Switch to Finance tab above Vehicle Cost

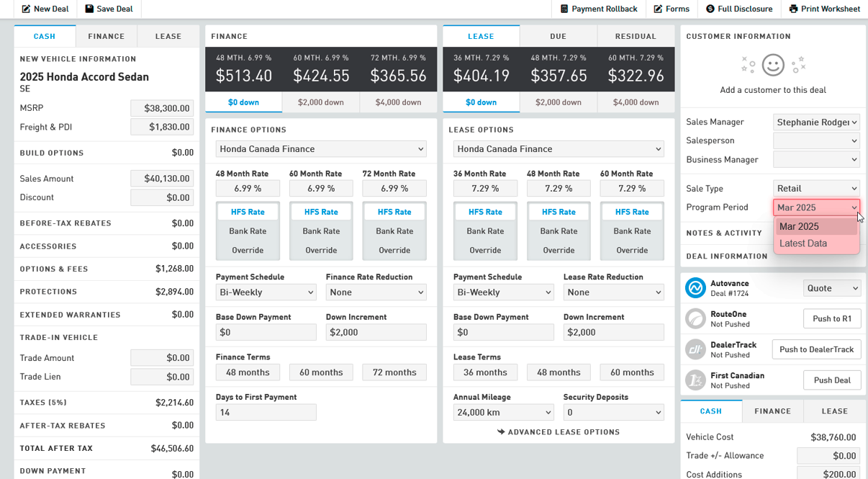[773, 411]
